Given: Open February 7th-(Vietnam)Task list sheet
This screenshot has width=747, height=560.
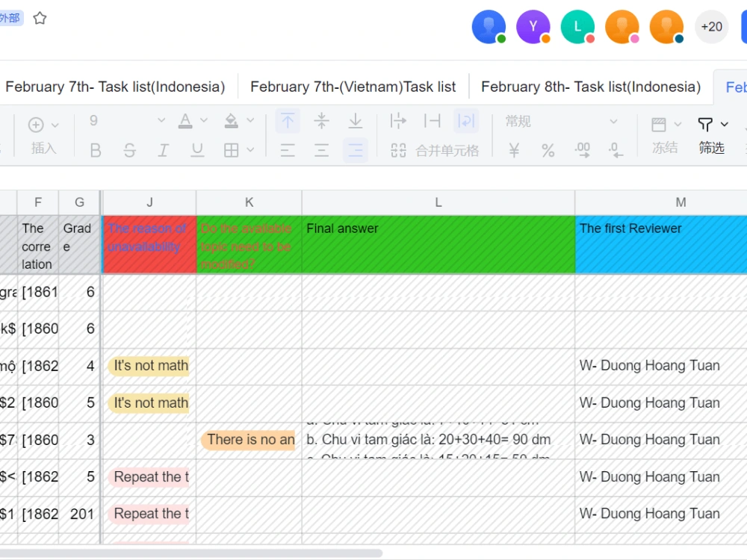Looking at the screenshot, I should (353, 87).
